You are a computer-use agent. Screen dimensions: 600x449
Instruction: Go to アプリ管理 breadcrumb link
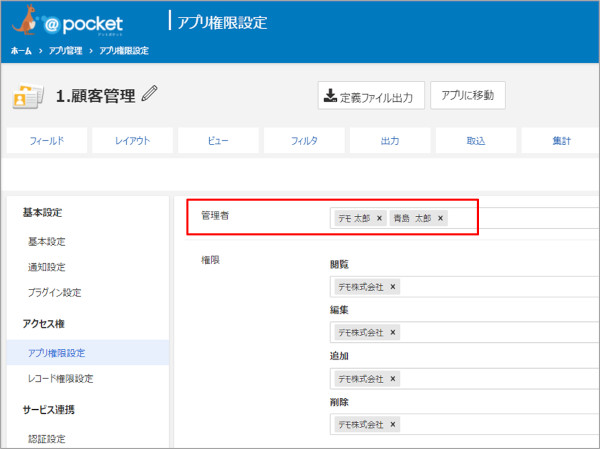click(65, 51)
